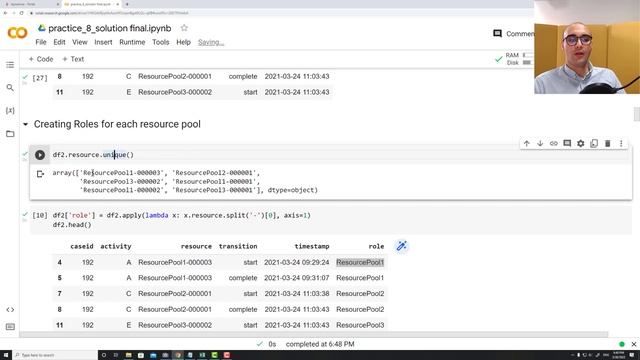Rename notebook title practice_8_solution final.ipynb
The image size is (640, 360).
click(110, 28)
